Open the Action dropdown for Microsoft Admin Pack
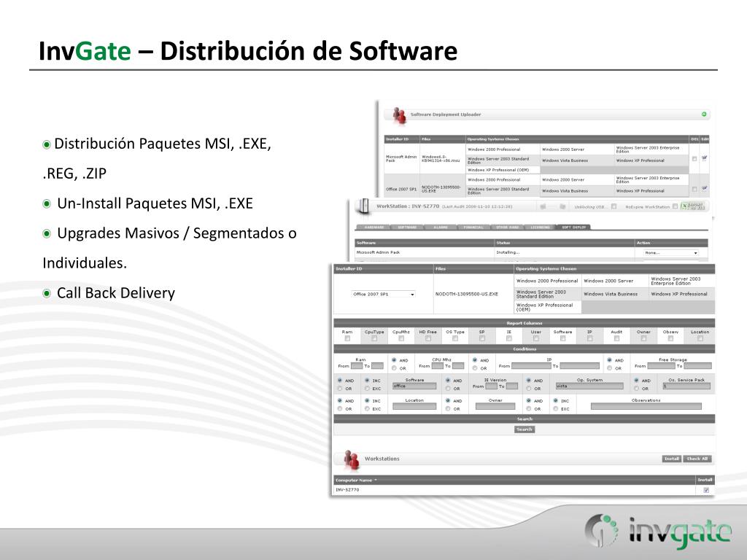This screenshot has height=560, width=747. pyautogui.click(x=671, y=253)
